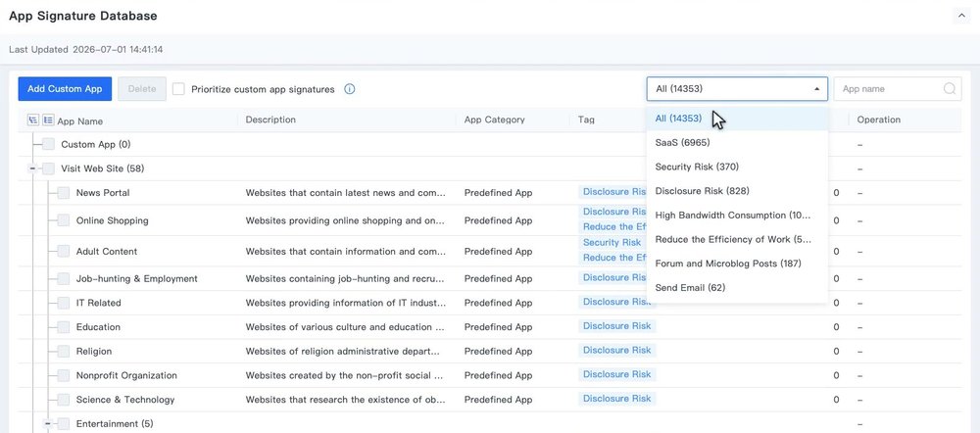Image resolution: width=980 pixels, height=433 pixels.
Task: Tick the Visit Web Site (58) checkbox
Action: 49,168
